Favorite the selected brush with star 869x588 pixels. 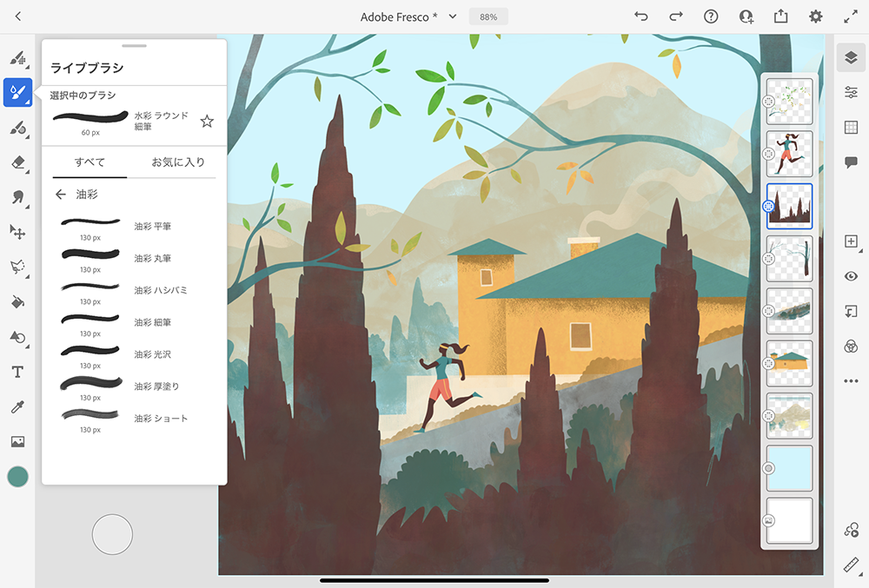click(207, 122)
